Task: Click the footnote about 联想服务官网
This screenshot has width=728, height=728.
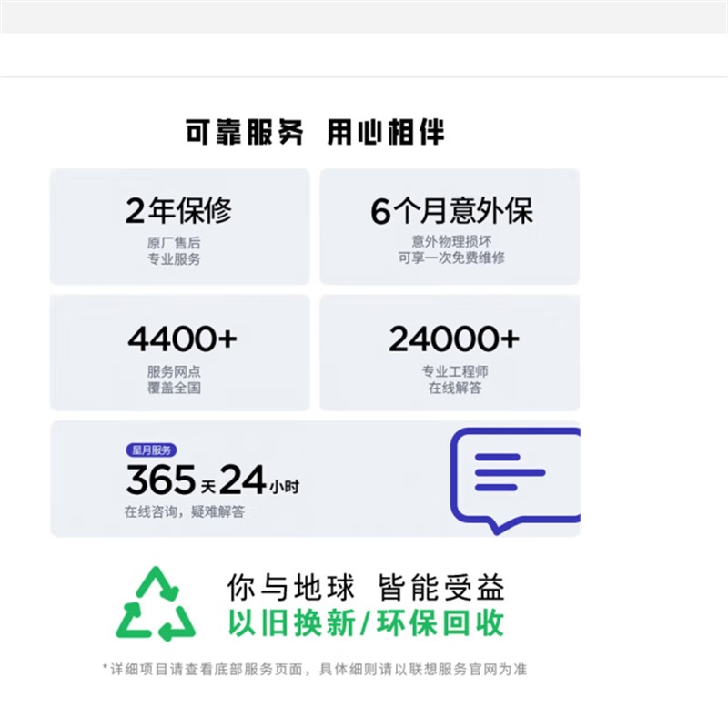Action: (x=315, y=670)
